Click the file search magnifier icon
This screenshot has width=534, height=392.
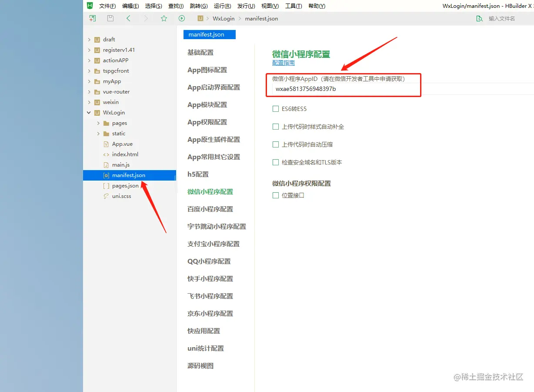tap(479, 18)
